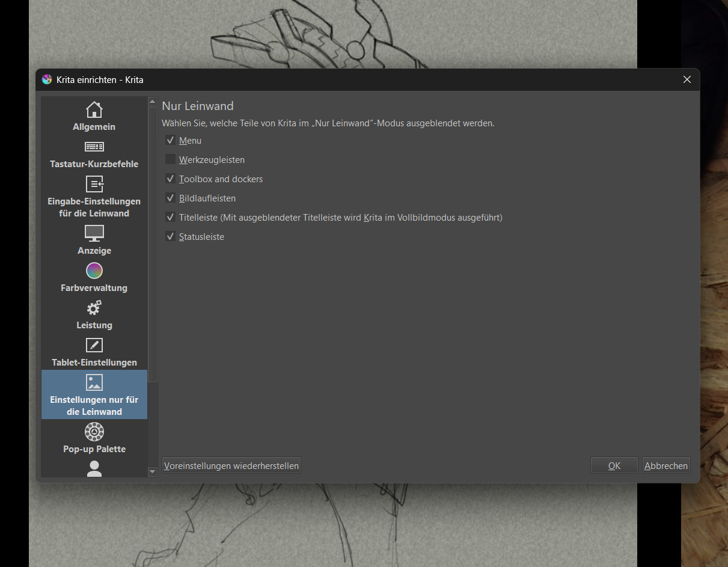Click the sidebar scroll-up arrow

point(152,102)
